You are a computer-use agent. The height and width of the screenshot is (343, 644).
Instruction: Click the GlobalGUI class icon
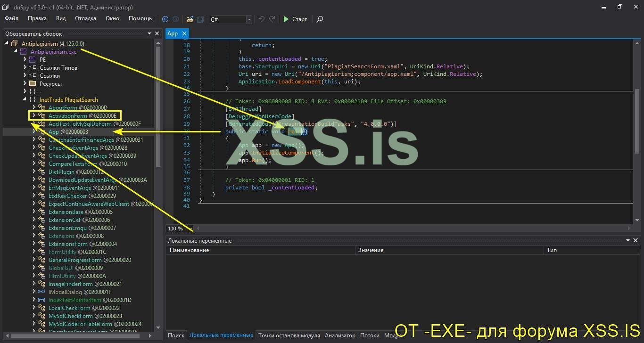[x=41, y=268]
